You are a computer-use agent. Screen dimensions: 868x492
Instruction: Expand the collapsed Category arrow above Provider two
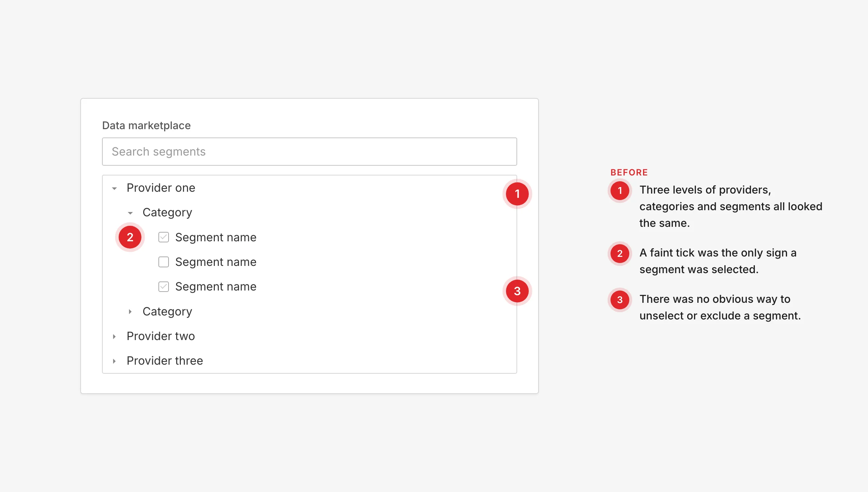tap(130, 311)
